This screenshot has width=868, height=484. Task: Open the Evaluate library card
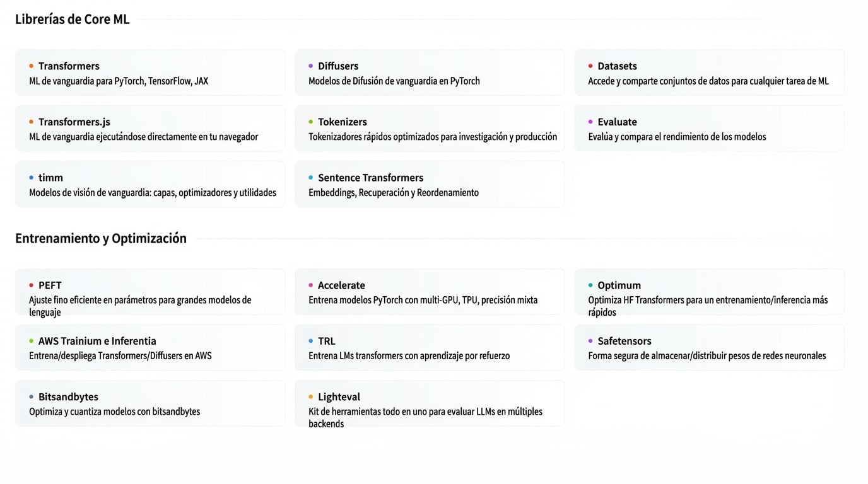click(x=709, y=129)
